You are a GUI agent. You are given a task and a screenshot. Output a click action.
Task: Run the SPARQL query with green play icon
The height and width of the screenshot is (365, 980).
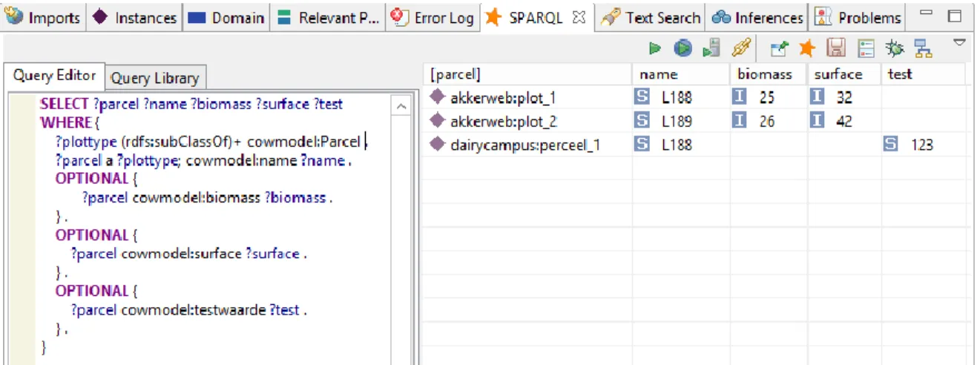tap(654, 48)
